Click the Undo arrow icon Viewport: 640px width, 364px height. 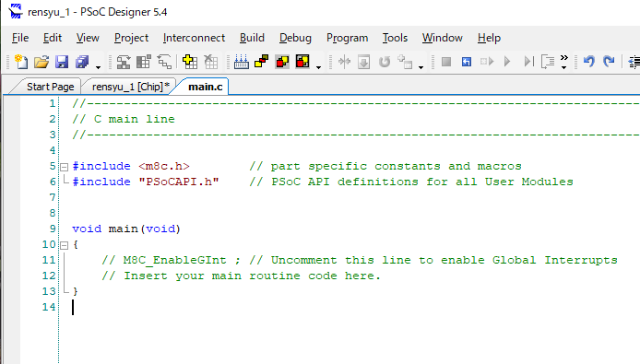click(588, 62)
